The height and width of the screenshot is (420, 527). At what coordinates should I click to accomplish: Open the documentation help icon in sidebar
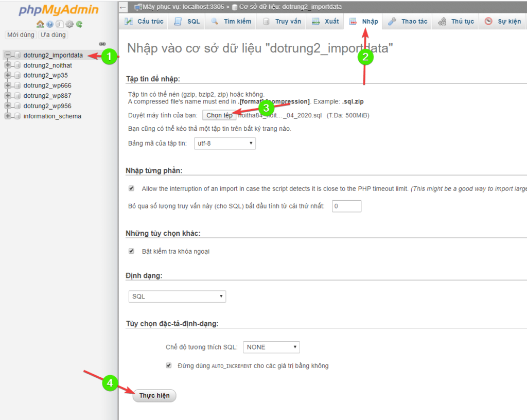(x=50, y=24)
